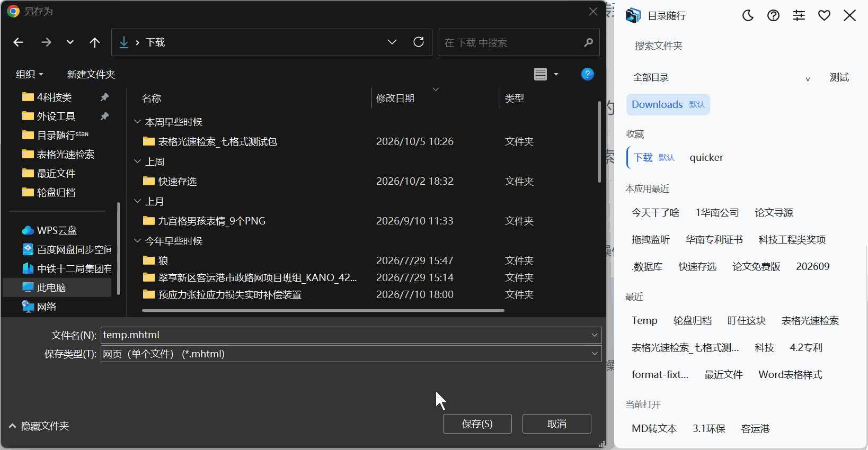The image size is (868, 450).
Task: Toggle dark mode moon icon in 目录随行
Action: [x=748, y=16]
